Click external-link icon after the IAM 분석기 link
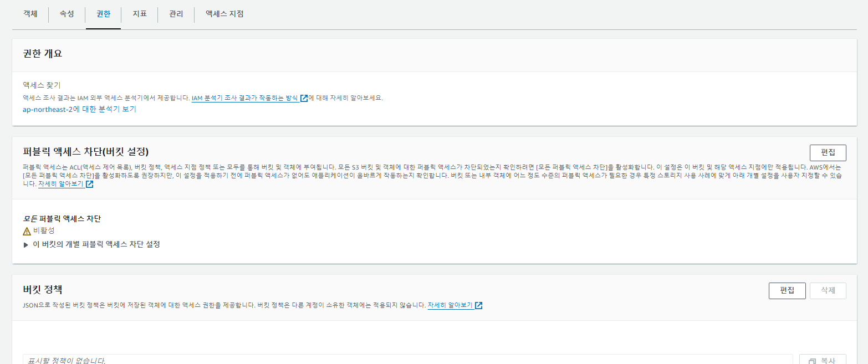The image size is (868, 364). pyautogui.click(x=304, y=98)
